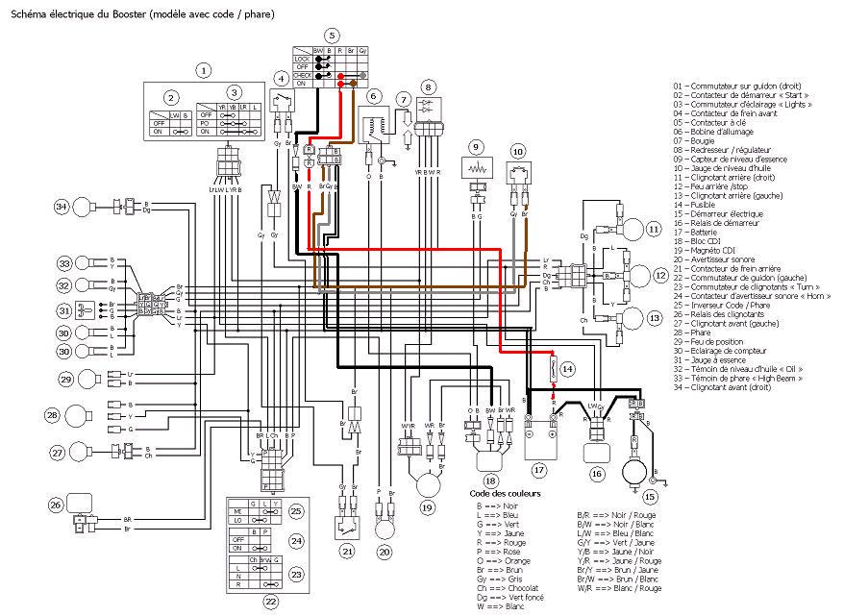Click the circled number 4 front brake switch label

coord(281,79)
